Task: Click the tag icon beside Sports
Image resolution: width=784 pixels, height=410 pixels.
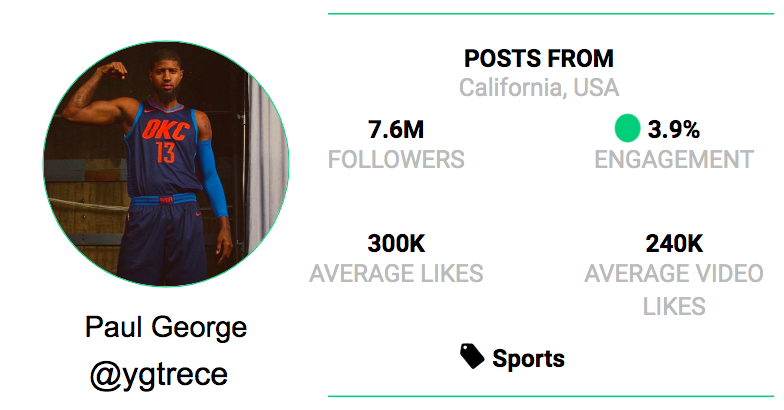Action: [x=472, y=356]
